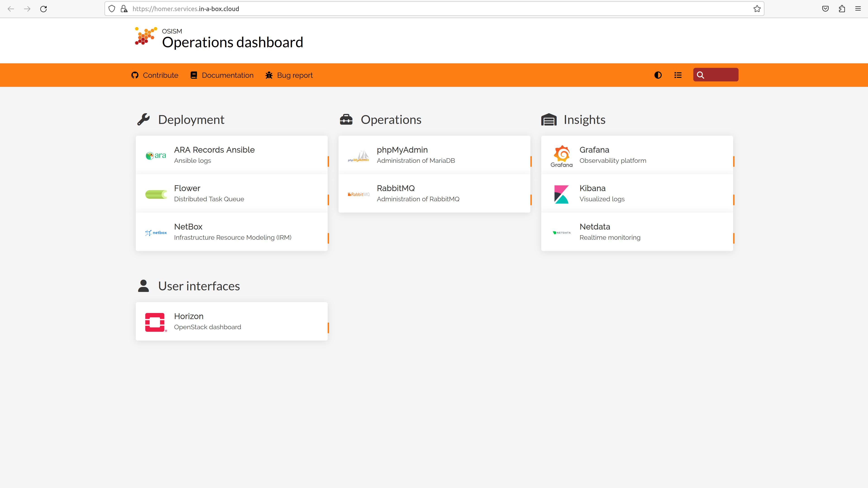The height and width of the screenshot is (488, 868).
Task: Click the RabbitMQ logo icon
Action: pos(358,194)
